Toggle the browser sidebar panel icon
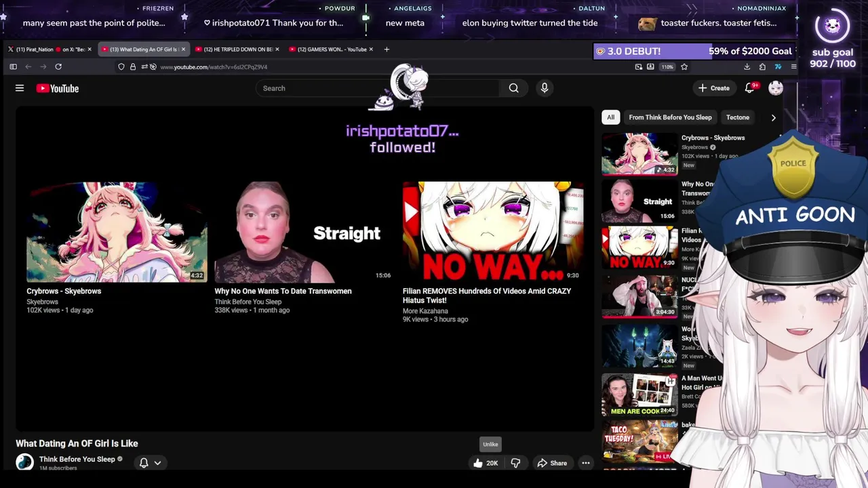 13,66
